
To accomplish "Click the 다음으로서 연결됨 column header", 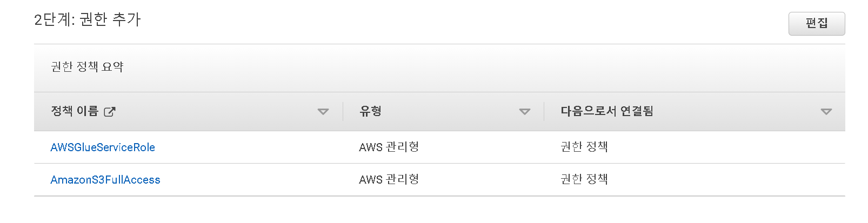I will click(607, 111).
